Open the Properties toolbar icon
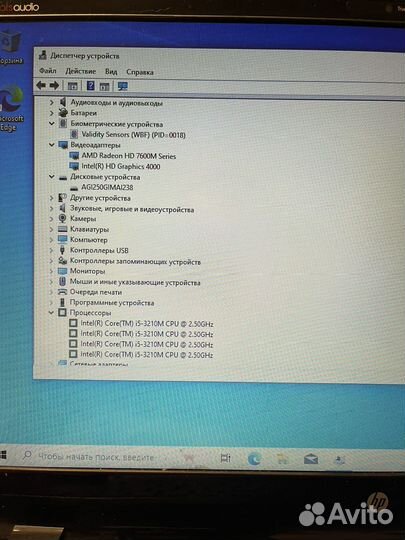 pos(72,86)
